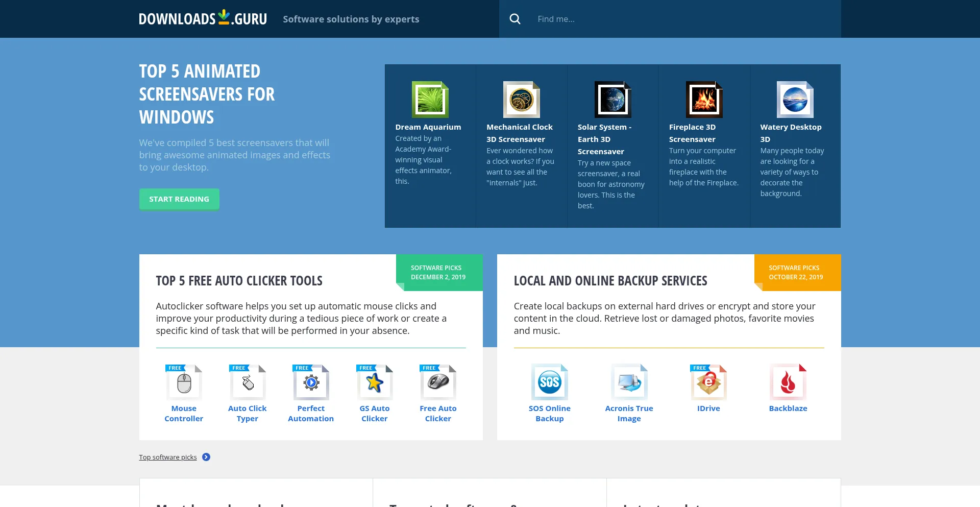Click the green 'Software Picks December 2, 2019' badge
980x507 pixels.
439,273
